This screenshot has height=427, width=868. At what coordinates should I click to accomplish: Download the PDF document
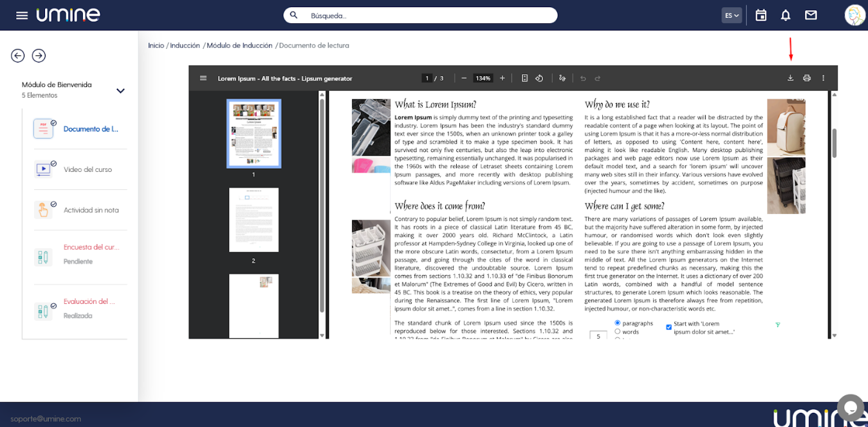[791, 78]
